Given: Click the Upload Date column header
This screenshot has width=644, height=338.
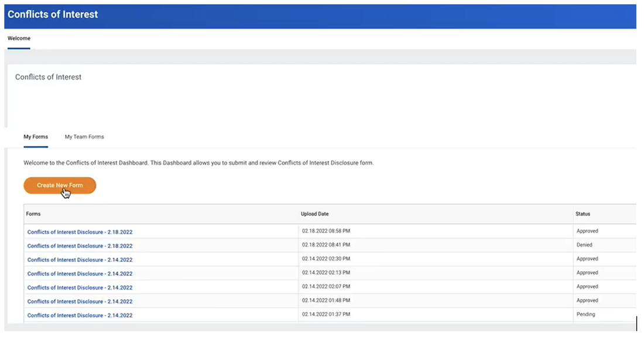Looking at the screenshot, I should point(315,214).
